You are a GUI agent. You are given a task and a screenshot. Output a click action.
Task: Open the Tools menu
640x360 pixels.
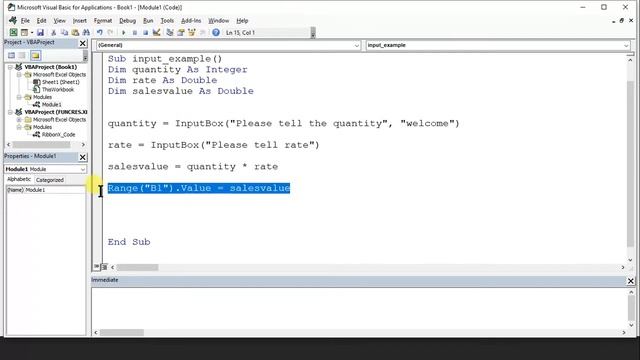[167, 21]
